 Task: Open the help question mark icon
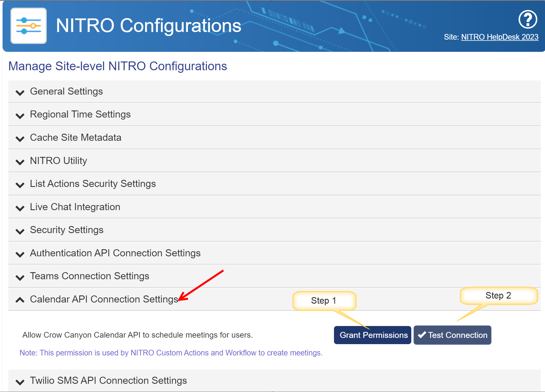pos(528,20)
